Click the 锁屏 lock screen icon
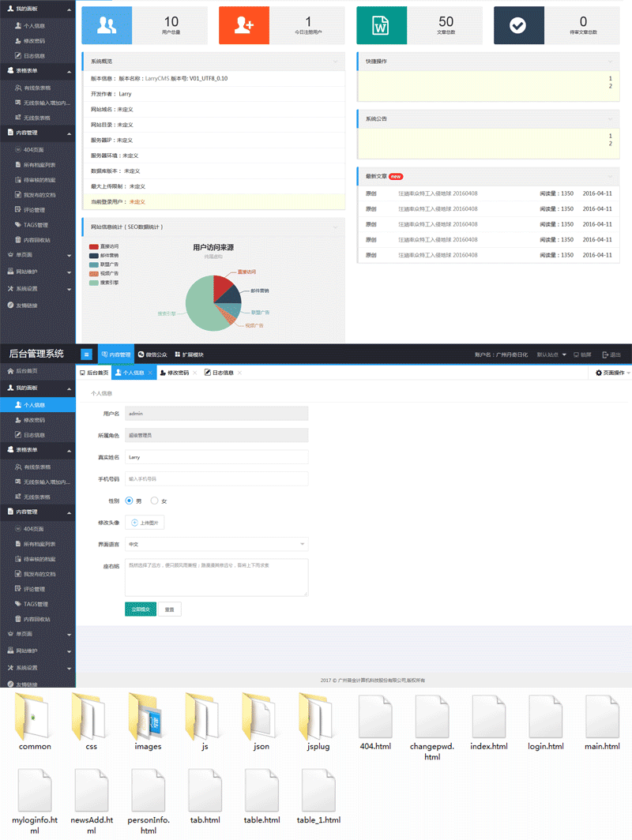632x840 pixels. pos(577,355)
